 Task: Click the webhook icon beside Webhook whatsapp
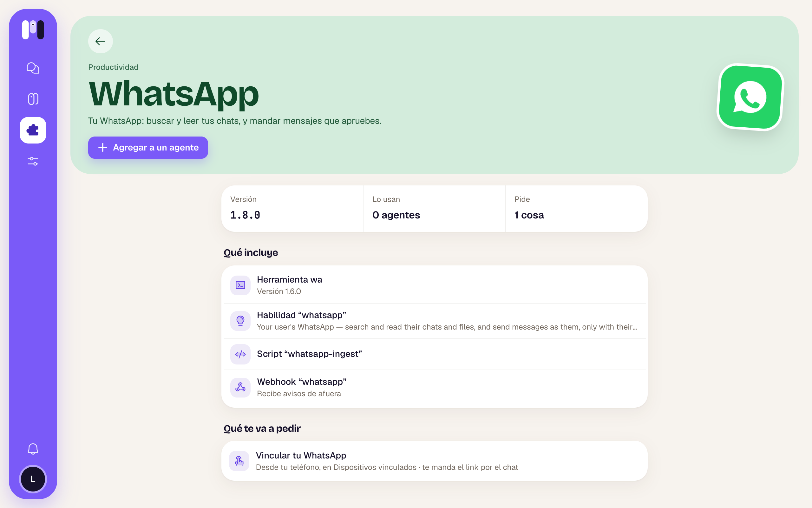pyautogui.click(x=240, y=387)
